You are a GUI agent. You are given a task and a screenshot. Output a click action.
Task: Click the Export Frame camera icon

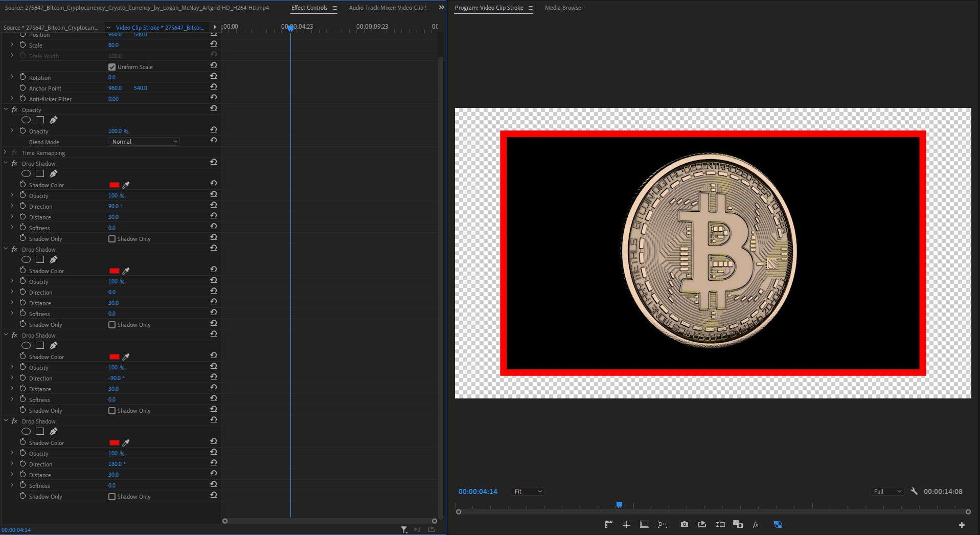pos(684,524)
